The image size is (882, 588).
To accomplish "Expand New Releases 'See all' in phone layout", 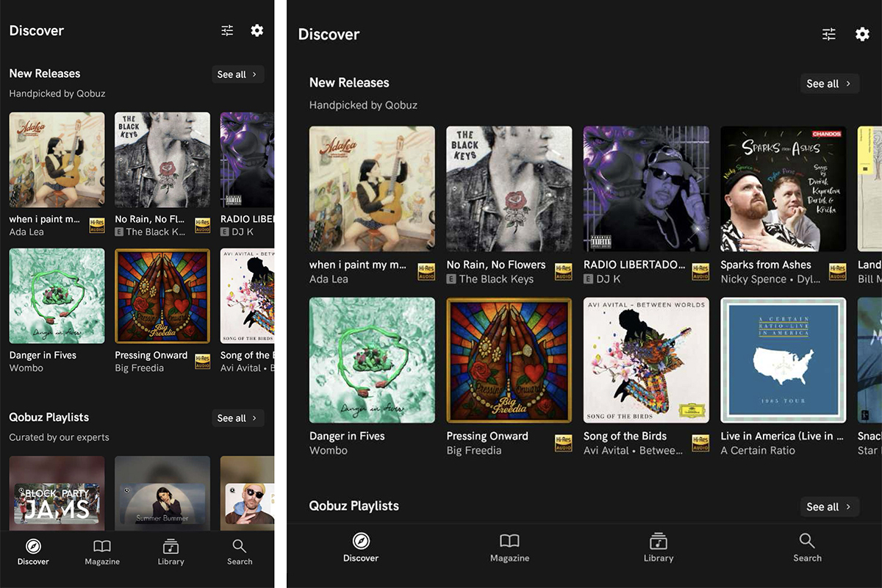I will tap(237, 74).
